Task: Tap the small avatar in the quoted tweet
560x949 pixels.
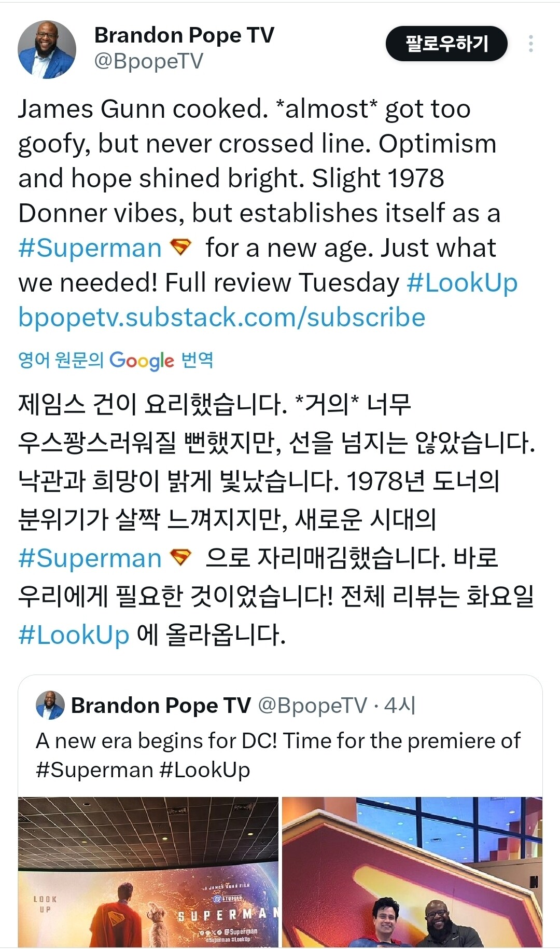Action: [50, 706]
